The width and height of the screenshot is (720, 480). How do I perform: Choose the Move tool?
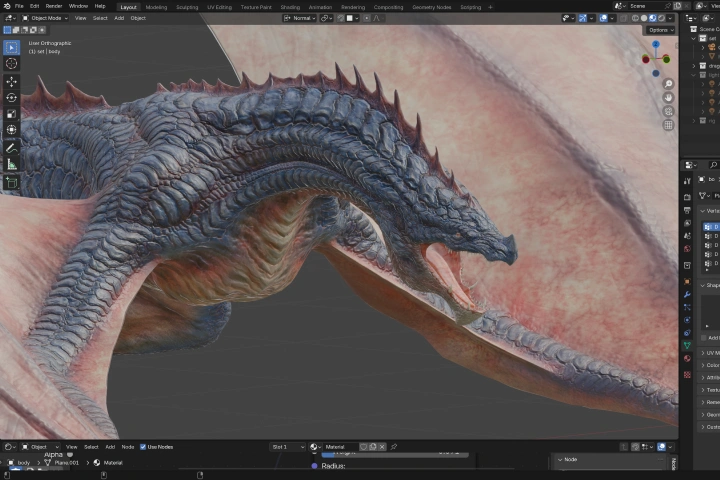click(x=11, y=82)
